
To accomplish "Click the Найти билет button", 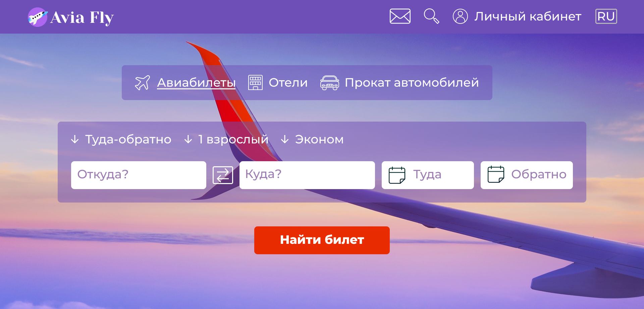I will point(322,240).
